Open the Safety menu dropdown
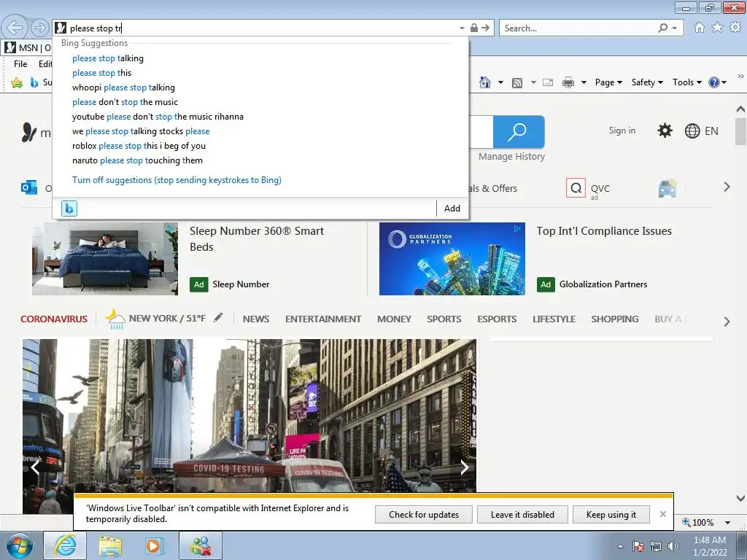 (x=647, y=82)
